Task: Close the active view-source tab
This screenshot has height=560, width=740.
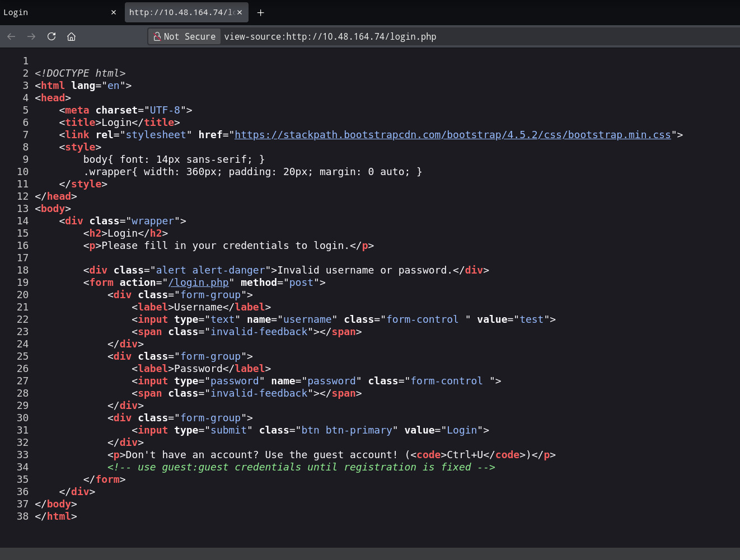Action: coord(240,12)
